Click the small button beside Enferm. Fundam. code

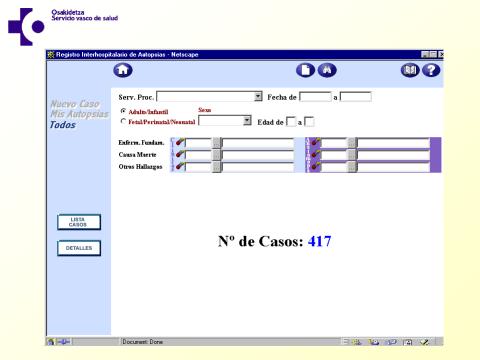coord(217,143)
